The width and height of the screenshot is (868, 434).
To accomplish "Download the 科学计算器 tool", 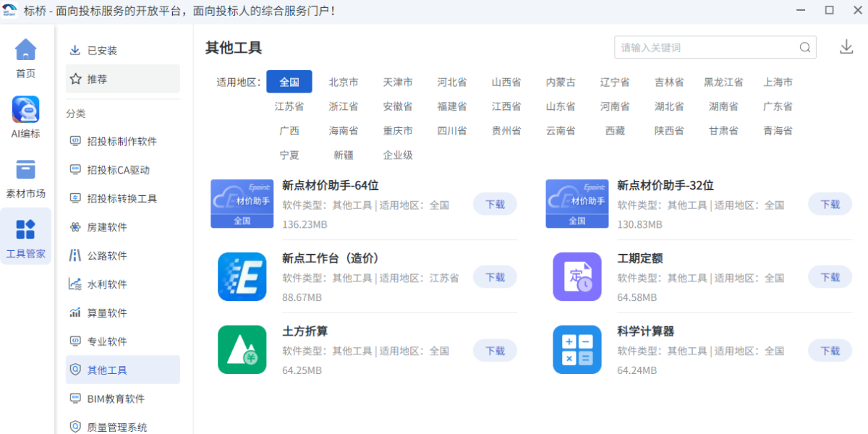I will click(x=830, y=351).
